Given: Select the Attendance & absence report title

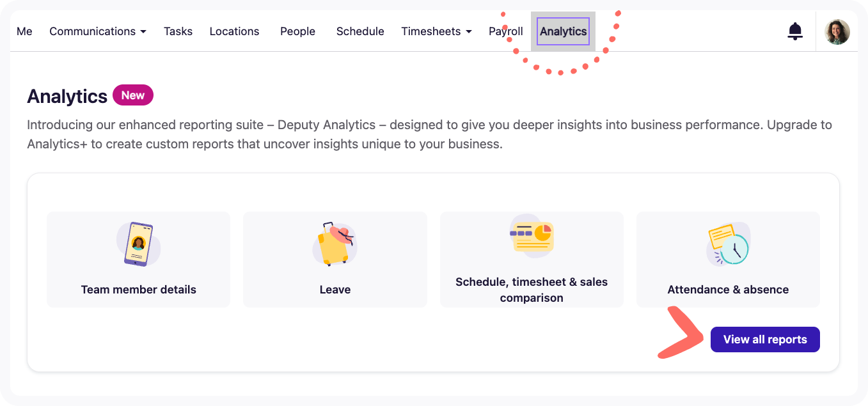Looking at the screenshot, I should tap(728, 290).
